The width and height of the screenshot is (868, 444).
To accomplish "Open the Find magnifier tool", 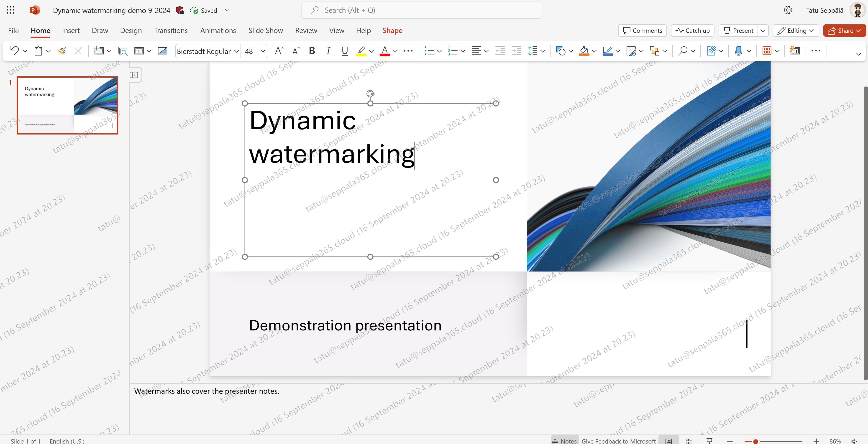I will (x=682, y=51).
